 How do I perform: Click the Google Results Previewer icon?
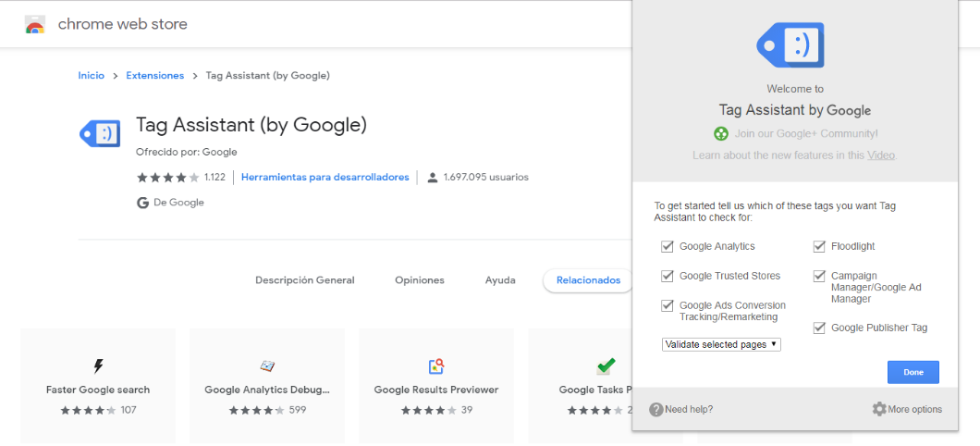(436, 365)
